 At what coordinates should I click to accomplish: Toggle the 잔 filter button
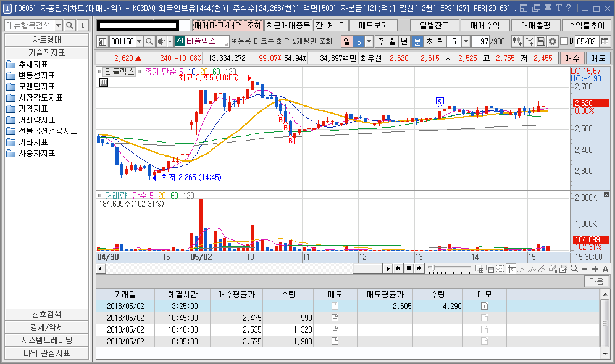click(x=319, y=25)
